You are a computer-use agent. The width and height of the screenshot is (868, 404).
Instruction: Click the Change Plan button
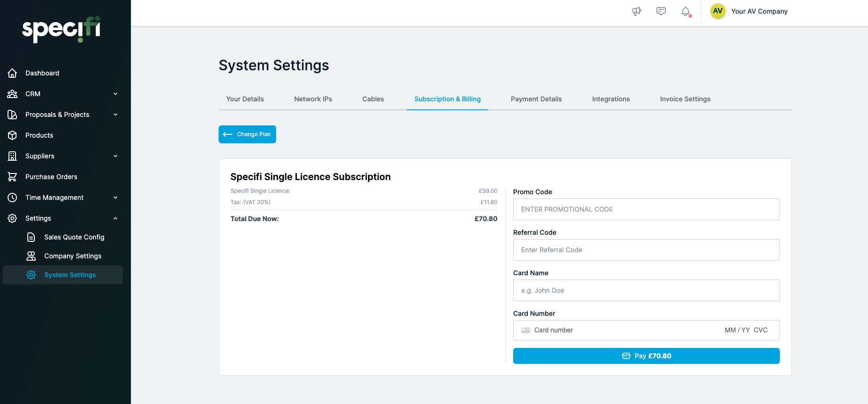coord(247,134)
